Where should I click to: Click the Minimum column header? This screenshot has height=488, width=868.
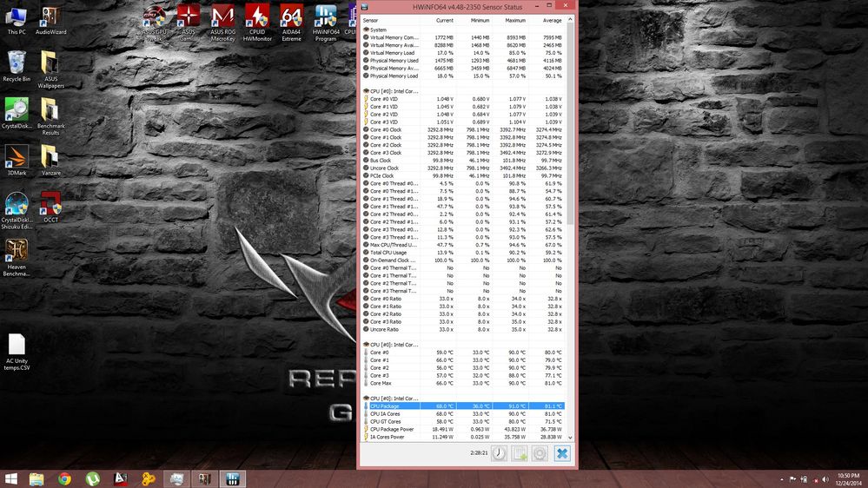474,21
